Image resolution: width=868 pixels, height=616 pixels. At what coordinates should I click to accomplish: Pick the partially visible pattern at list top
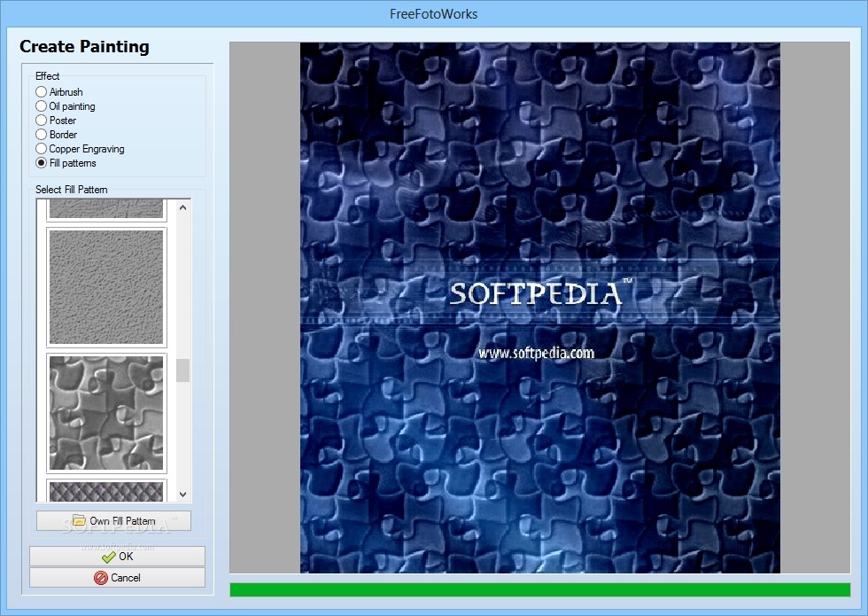[x=106, y=210]
